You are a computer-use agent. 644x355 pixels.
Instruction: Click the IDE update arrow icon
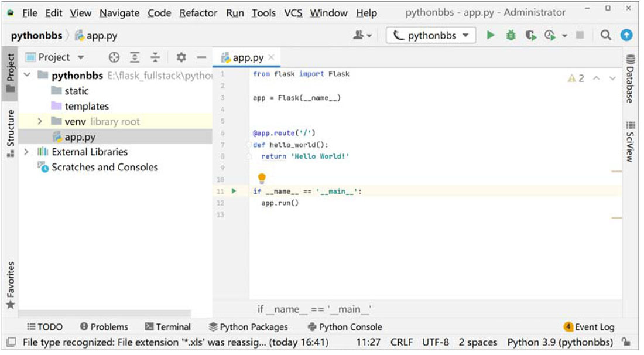626,35
